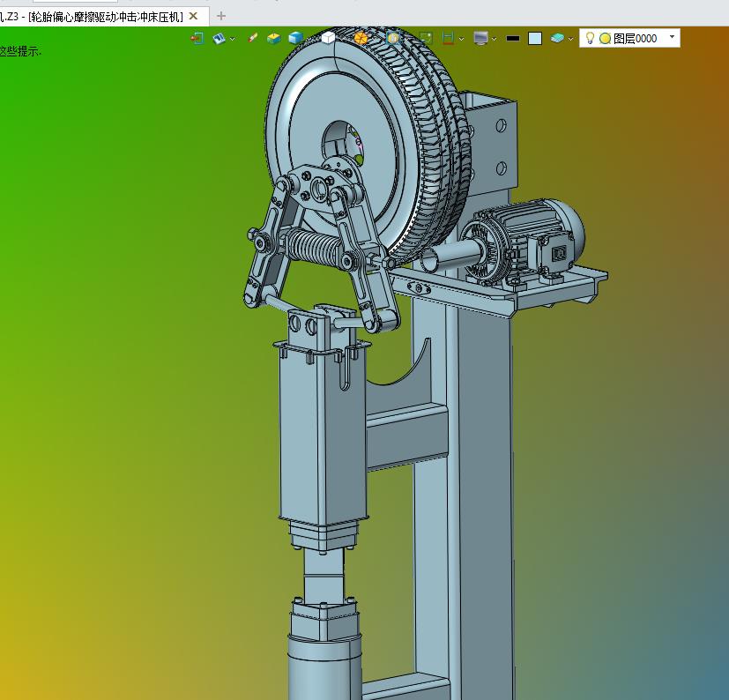This screenshot has width=729, height=700.
Task: Close the 轮胎偏心摩擦驱动冲击冲床压机 tab
Action: [x=193, y=16]
